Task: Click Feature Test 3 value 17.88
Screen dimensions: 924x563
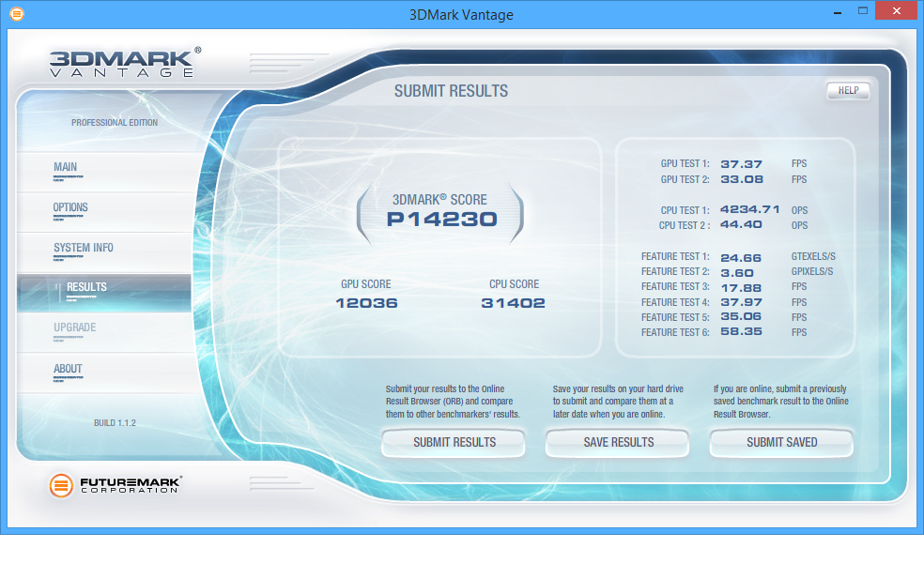Action: (x=741, y=288)
